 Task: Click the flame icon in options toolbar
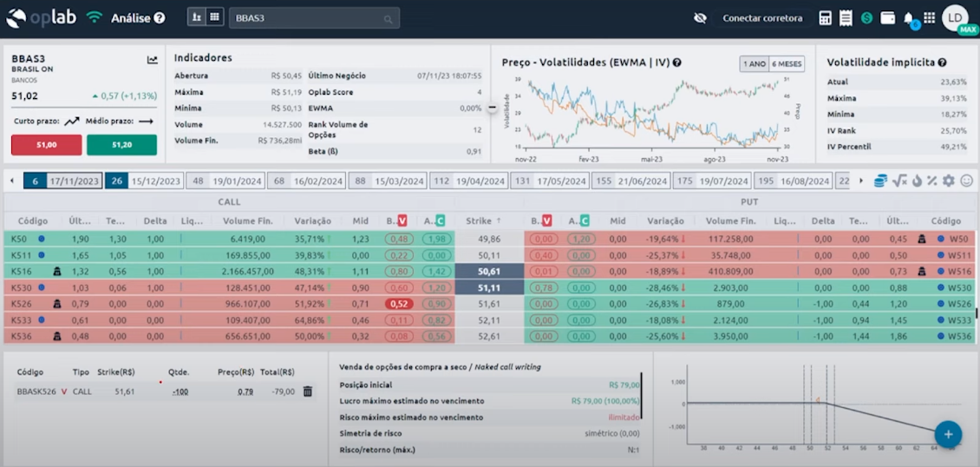(x=916, y=181)
